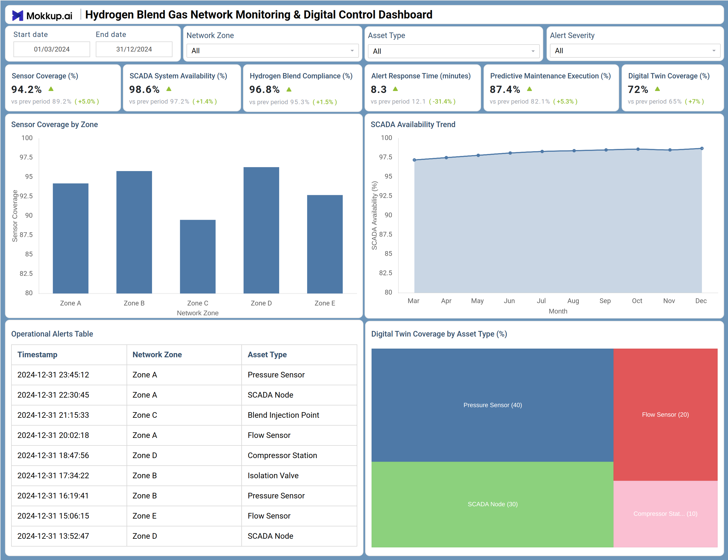728x560 pixels.
Task: Click timestamp 2024-12-31 13:52:47
Action: tap(53, 536)
